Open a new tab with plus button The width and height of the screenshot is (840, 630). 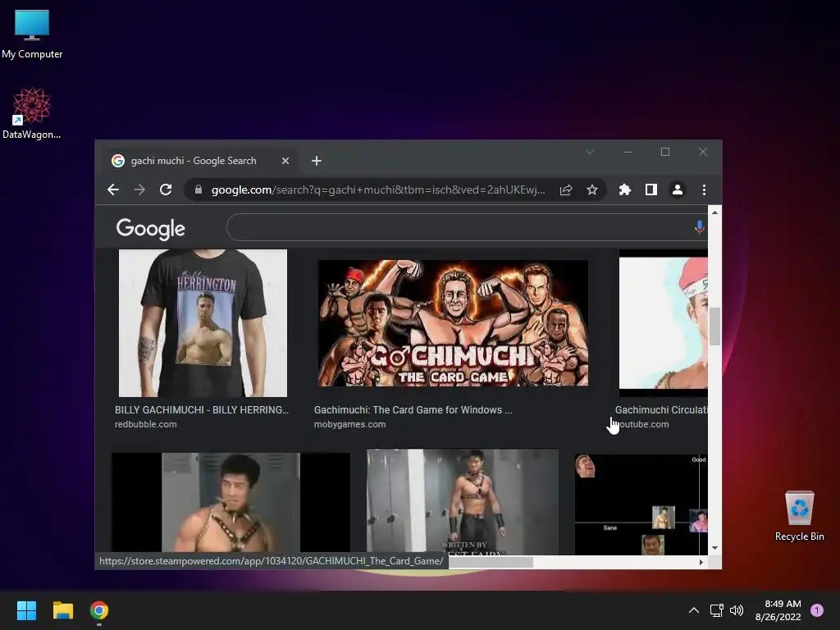(x=317, y=161)
